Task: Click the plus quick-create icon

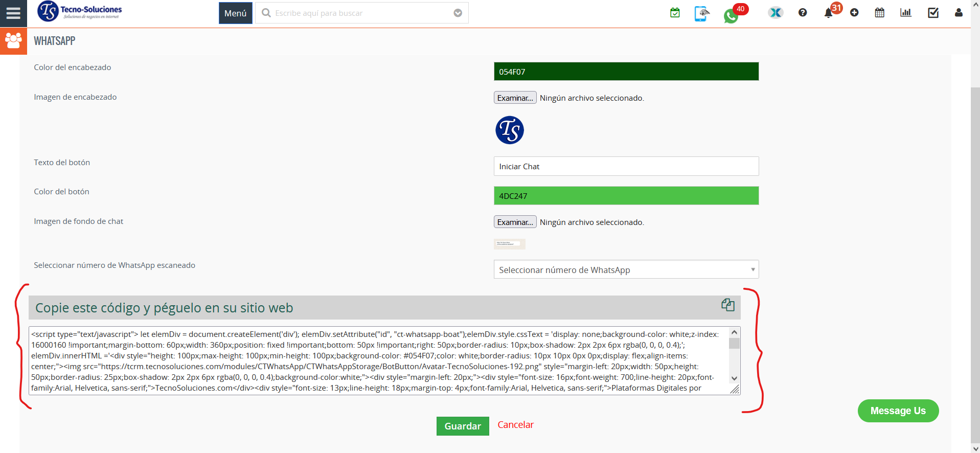Action: 854,13
